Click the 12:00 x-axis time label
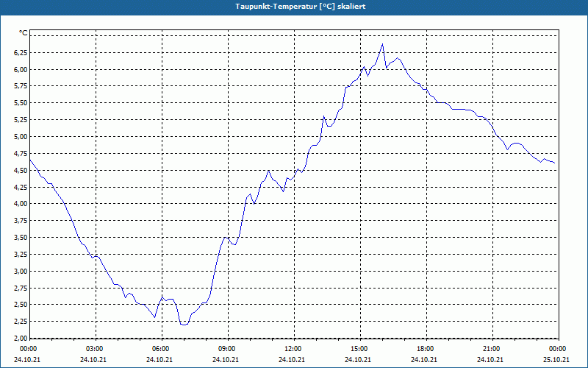This screenshot has width=588, height=368. coord(293,349)
